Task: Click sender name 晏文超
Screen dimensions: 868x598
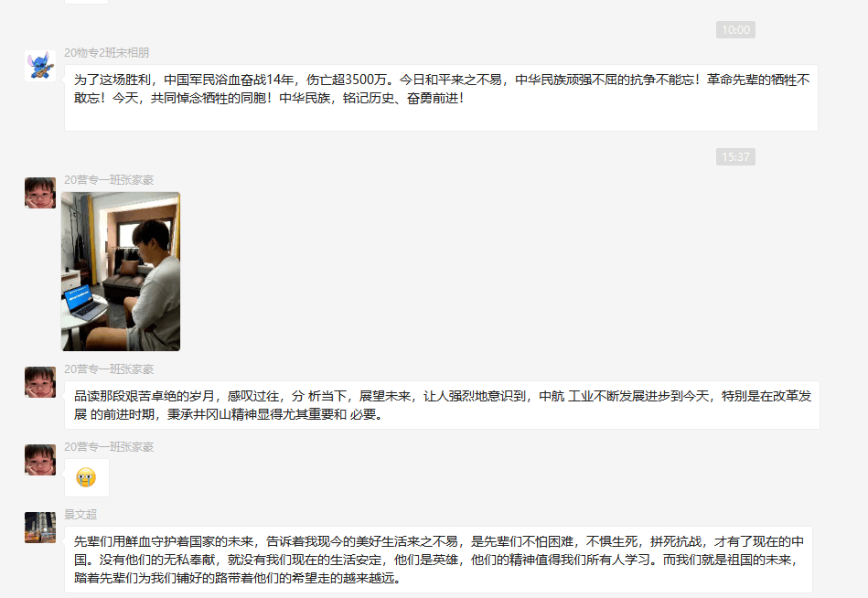Action: [x=80, y=515]
